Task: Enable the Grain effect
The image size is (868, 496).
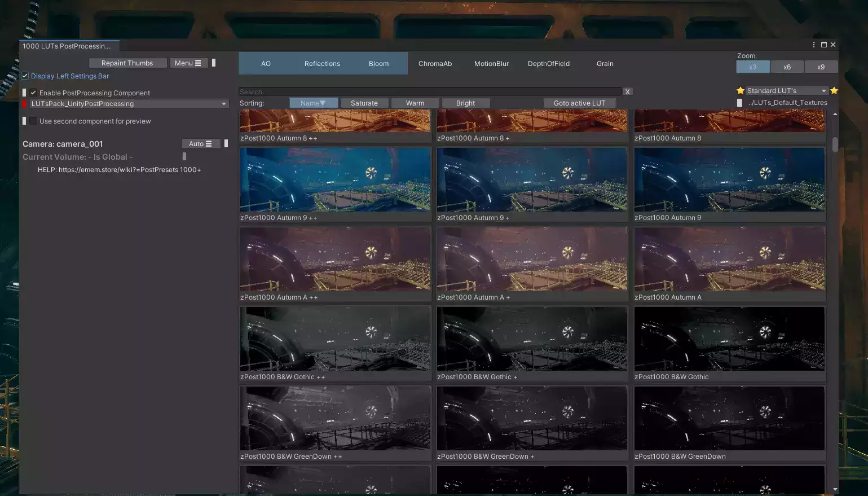Action: point(605,64)
